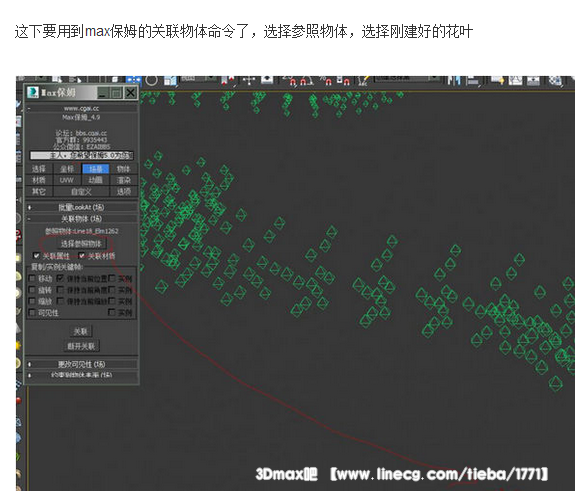577x491 pixels.
Task: Expand the 更改可见性 (场) rollout
Action: [81, 364]
